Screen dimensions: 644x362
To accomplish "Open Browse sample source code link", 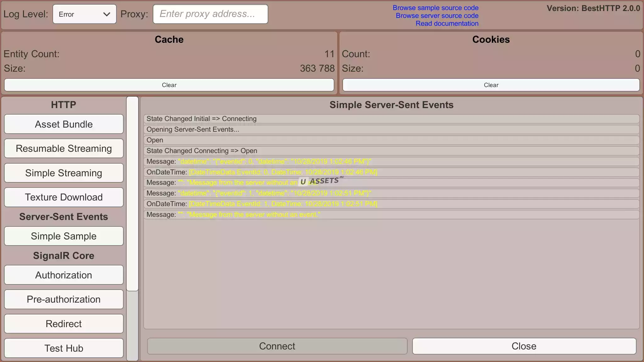I will tap(435, 8).
